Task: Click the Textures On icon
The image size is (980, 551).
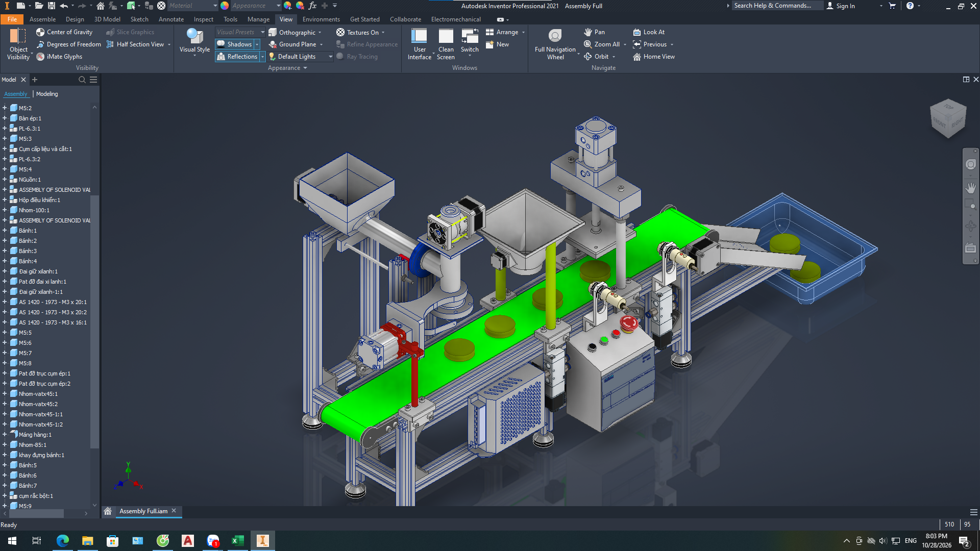Action: click(x=340, y=32)
